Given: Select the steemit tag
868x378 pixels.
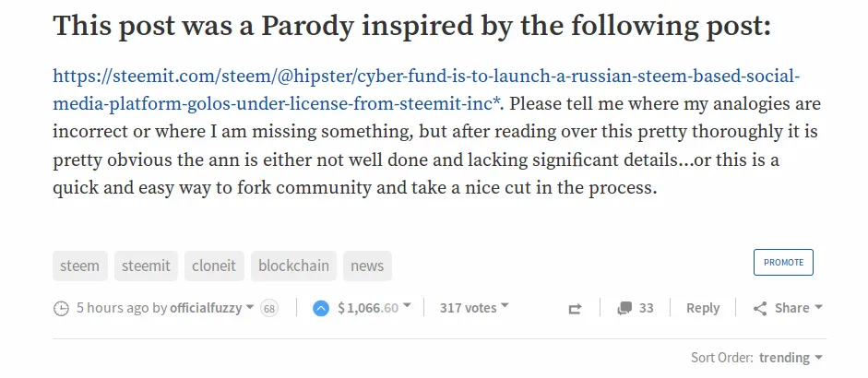Looking at the screenshot, I should click(x=147, y=266).
